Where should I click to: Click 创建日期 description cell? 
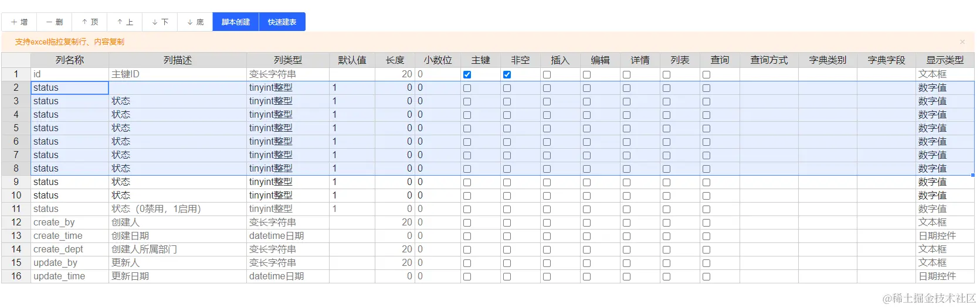178,236
